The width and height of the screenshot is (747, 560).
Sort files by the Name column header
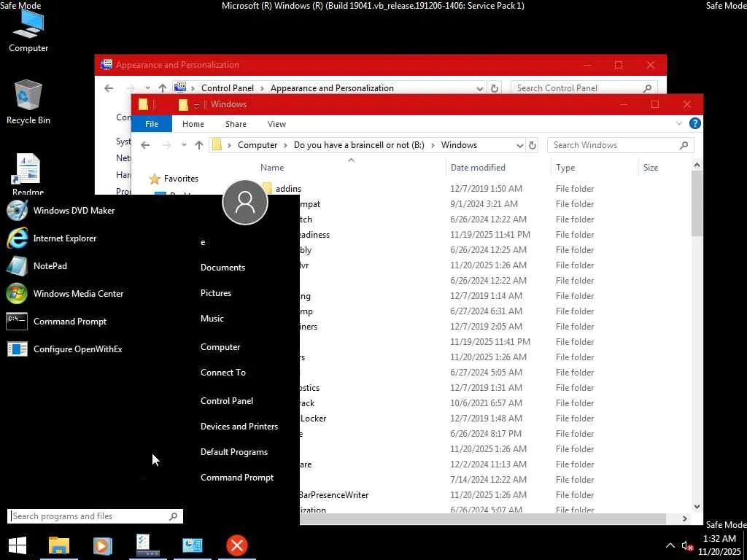point(272,168)
